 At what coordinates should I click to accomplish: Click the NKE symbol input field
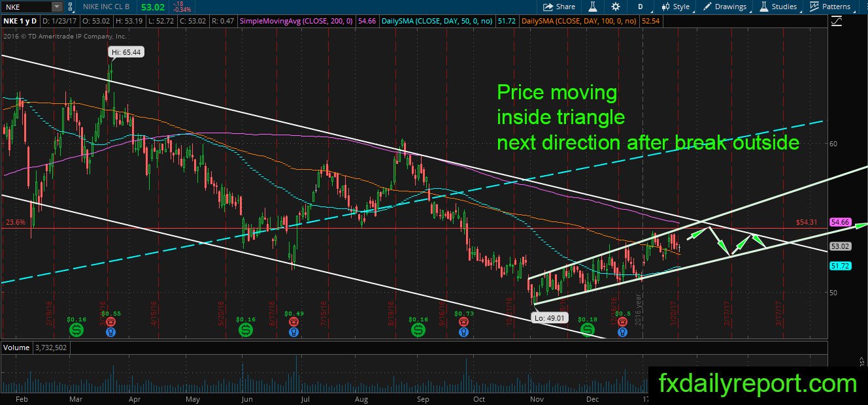coord(26,7)
